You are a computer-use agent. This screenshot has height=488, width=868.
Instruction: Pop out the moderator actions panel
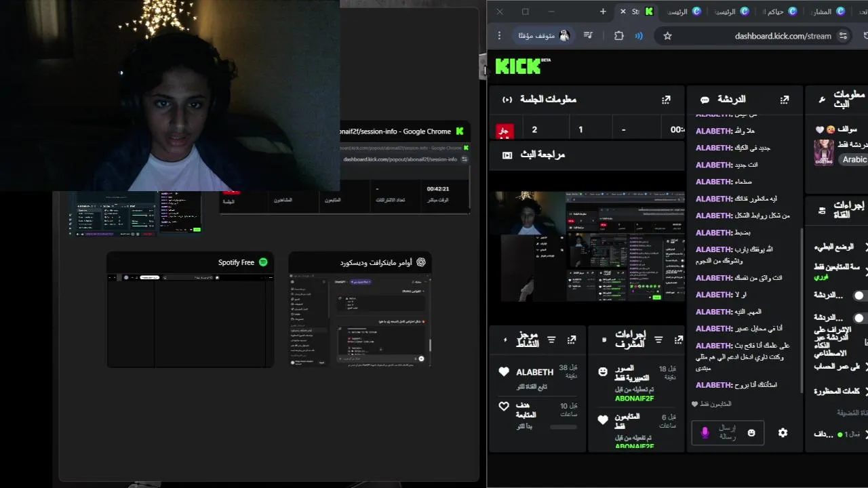(x=678, y=340)
